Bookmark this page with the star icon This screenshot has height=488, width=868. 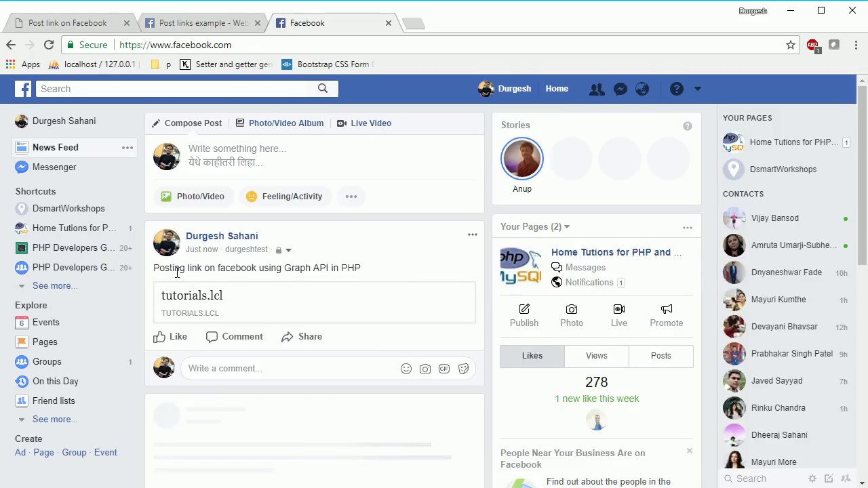pyautogui.click(x=791, y=45)
